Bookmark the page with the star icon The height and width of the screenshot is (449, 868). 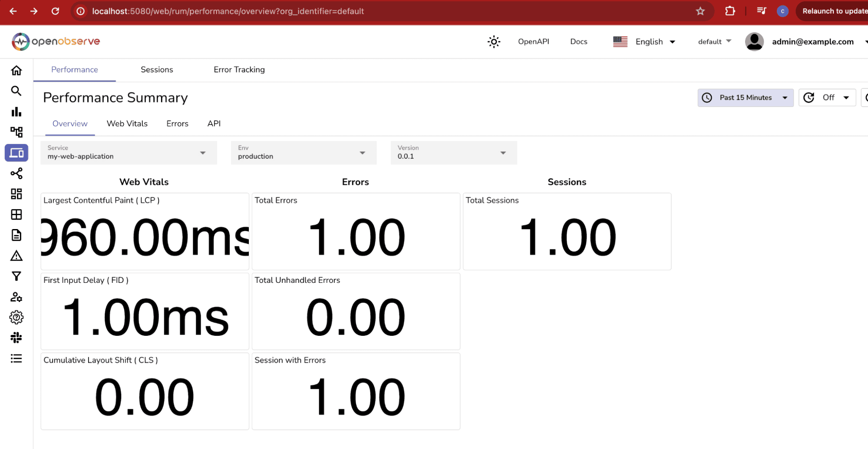(x=700, y=11)
